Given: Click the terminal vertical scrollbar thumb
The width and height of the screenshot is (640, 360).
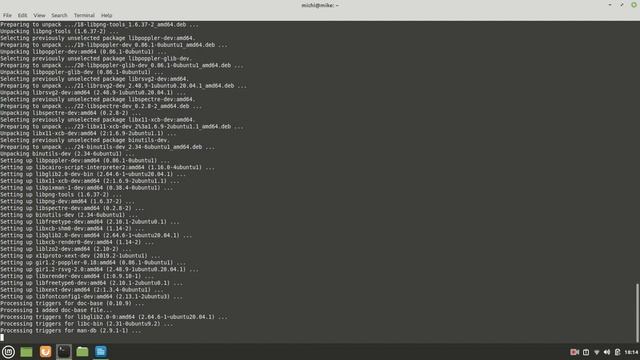Looking at the screenshot, I should coord(637,313).
